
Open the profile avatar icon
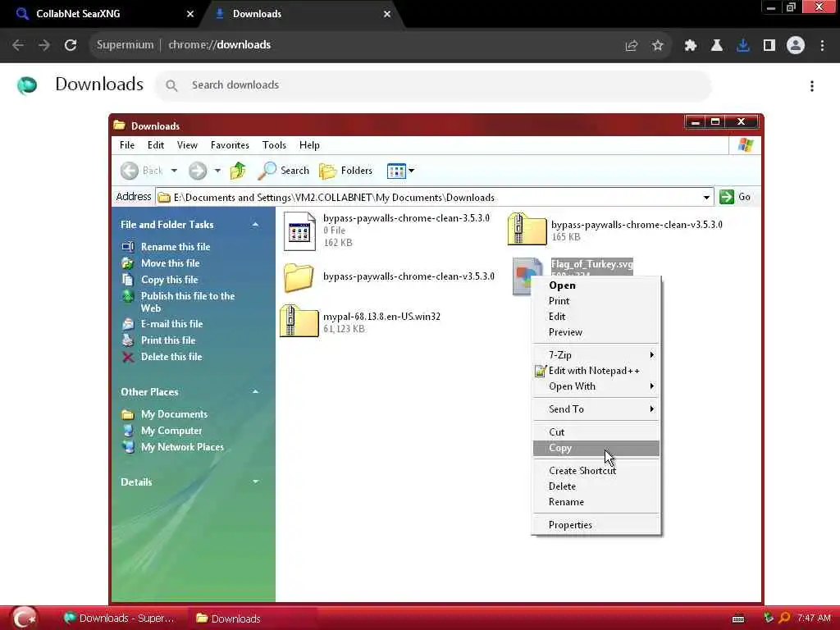coord(796,46)
